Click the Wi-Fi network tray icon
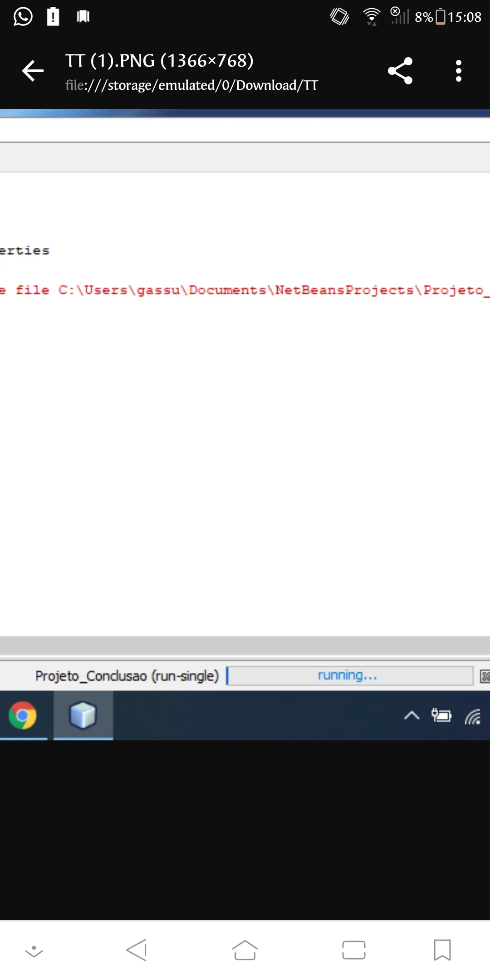The image size is (490, 980). (473, 716)
